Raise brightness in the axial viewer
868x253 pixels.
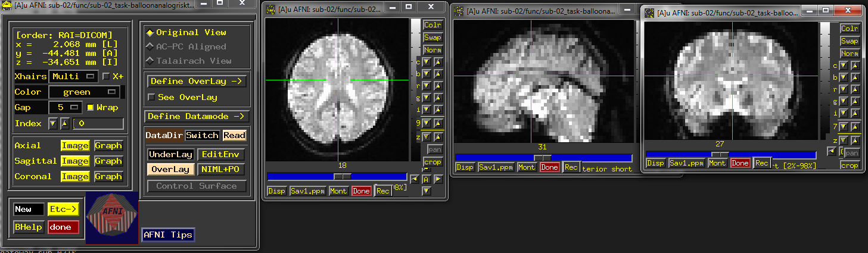438,74
